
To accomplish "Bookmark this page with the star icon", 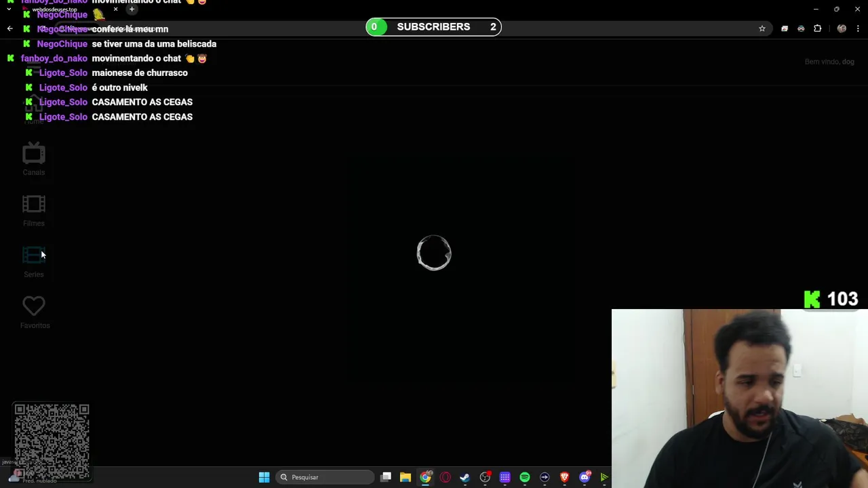I will 762,28.
